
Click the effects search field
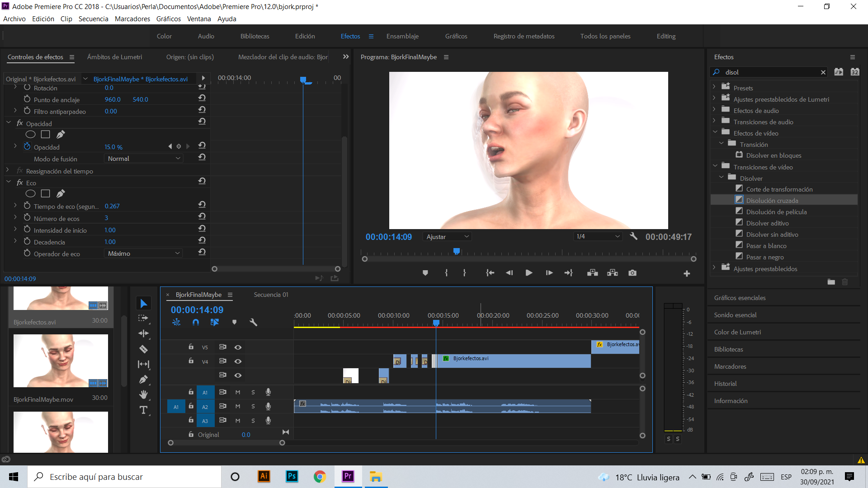(769, 72)
